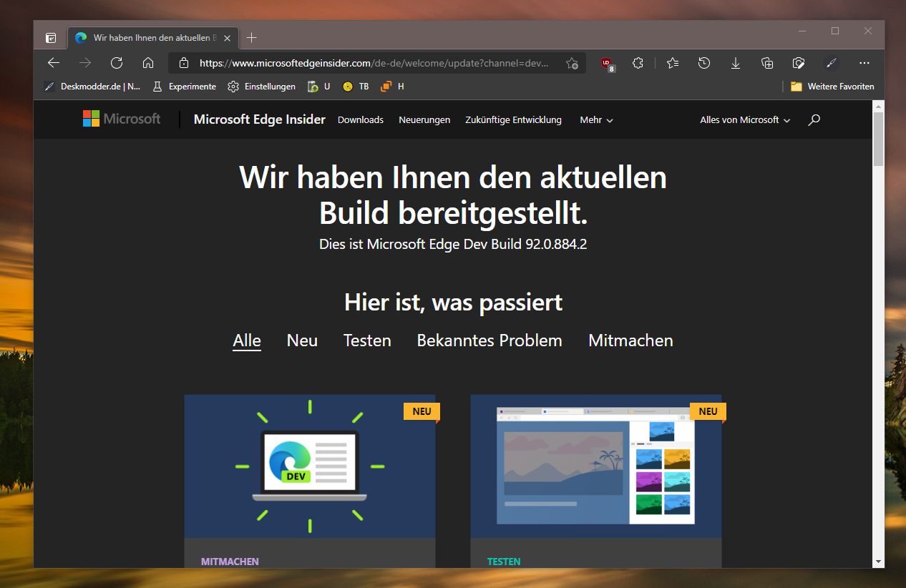Open the Collections icon in toolbar
The height and width of the screenshot is (588, 906).
[767, 63]
